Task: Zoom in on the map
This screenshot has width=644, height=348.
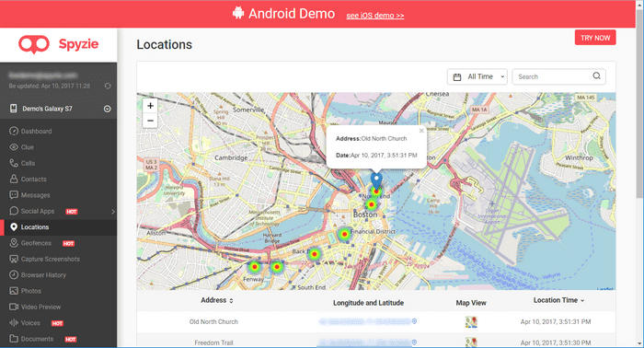Action: [150, 106]
